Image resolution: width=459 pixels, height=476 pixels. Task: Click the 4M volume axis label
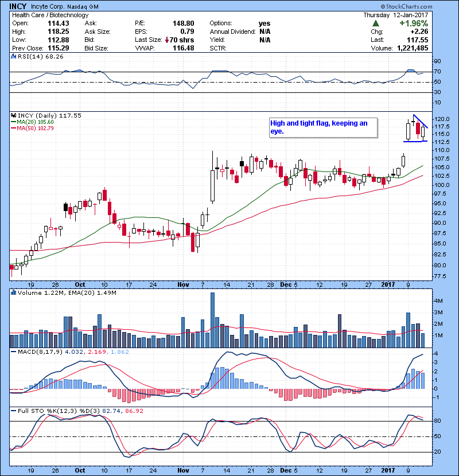click(439, 301)
